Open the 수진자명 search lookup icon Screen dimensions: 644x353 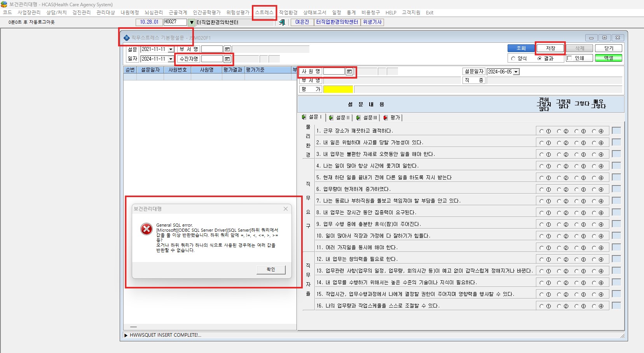(227, 59)
